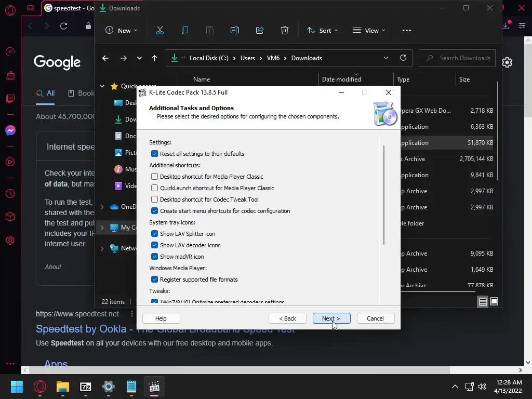Click K-Lite installer taskbar icon
532x399 pixels.
(x=154, y=387)
